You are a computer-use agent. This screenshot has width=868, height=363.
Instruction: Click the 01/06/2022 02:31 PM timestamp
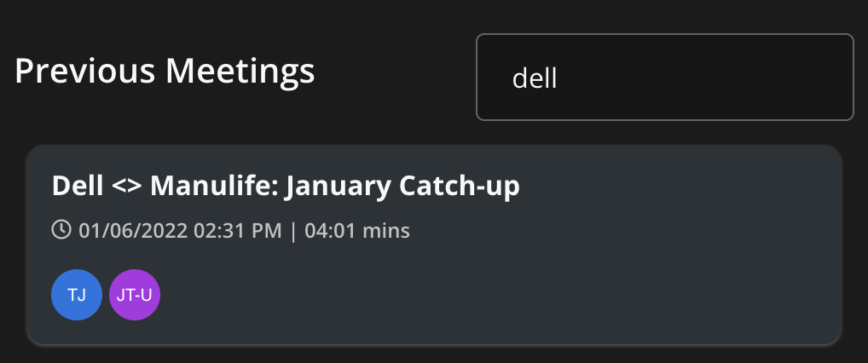180,230
